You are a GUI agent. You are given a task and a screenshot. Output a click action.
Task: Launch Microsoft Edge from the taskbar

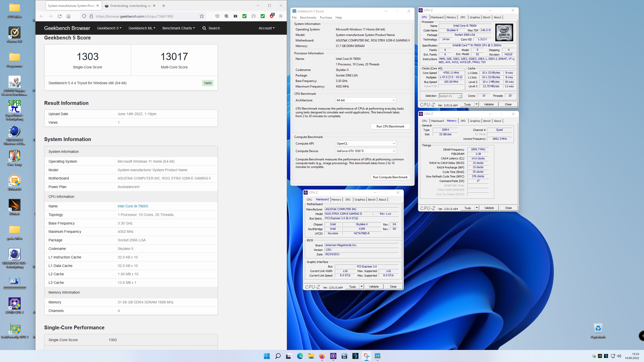300,356
